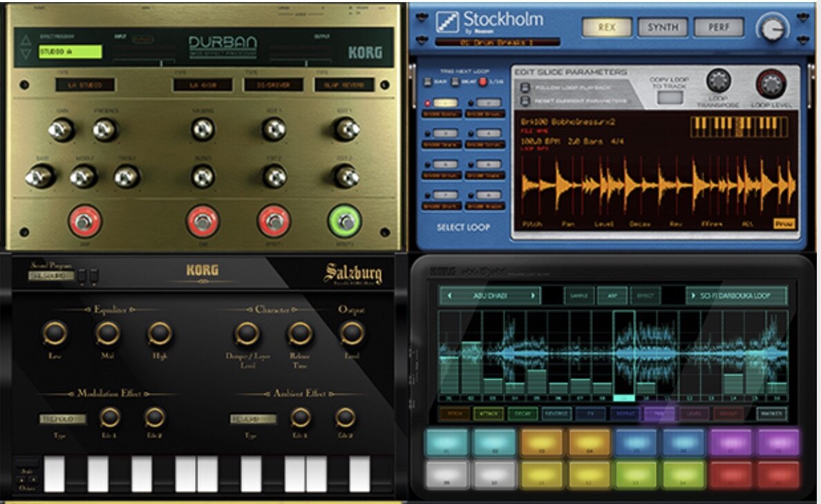821x504 pixels.
Task: Click the Stockholm logo icon
Action: (447, 22)
